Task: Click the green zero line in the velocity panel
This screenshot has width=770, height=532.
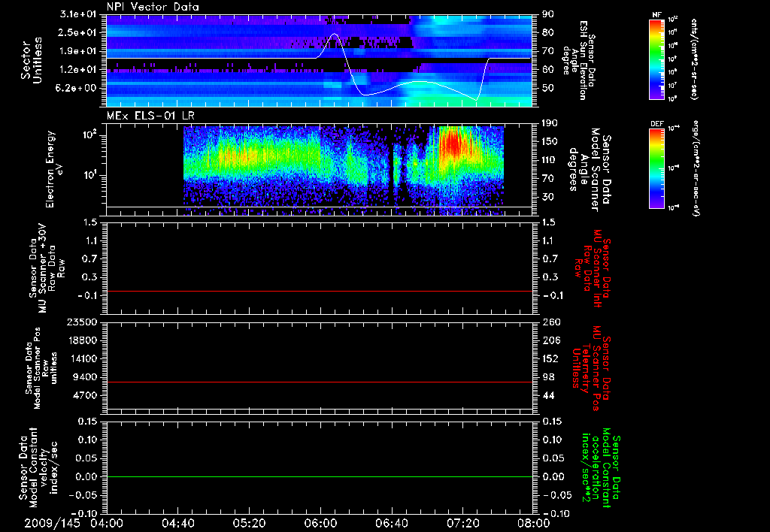Action: click(x=319, y=476)
